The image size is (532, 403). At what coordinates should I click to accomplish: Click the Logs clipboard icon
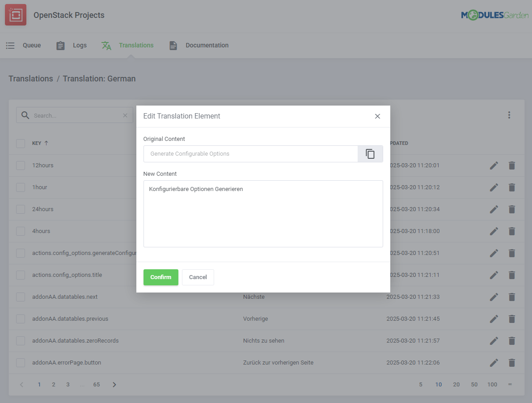(x=60, y=45)
